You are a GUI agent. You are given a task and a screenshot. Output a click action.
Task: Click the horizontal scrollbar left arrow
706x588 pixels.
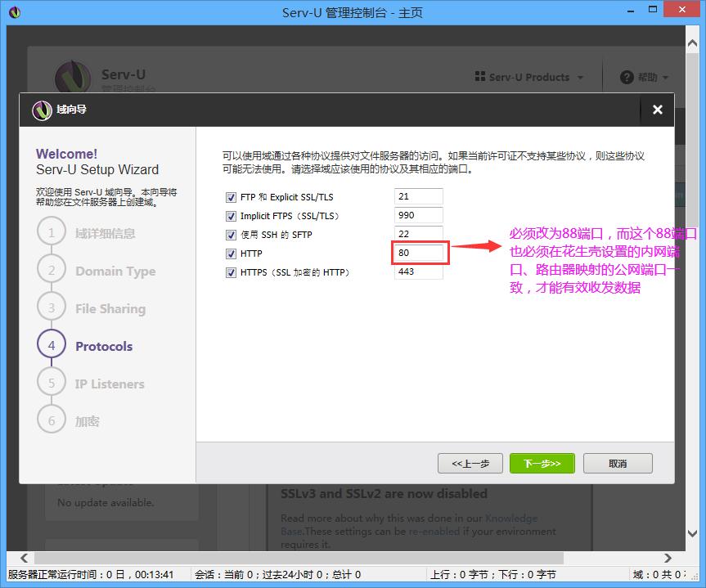(x=24, y=559)
